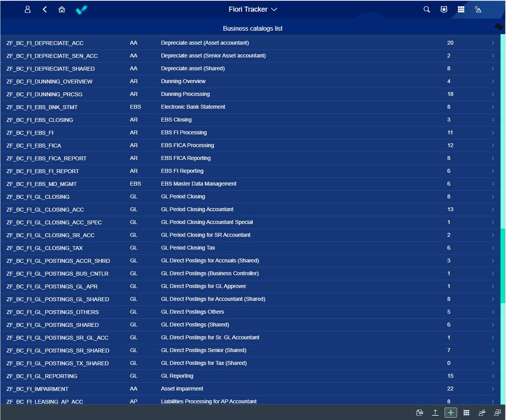Click count 18 in Dunning Processing row
Viewport: 506px width, 420px height.
(450, 94)
